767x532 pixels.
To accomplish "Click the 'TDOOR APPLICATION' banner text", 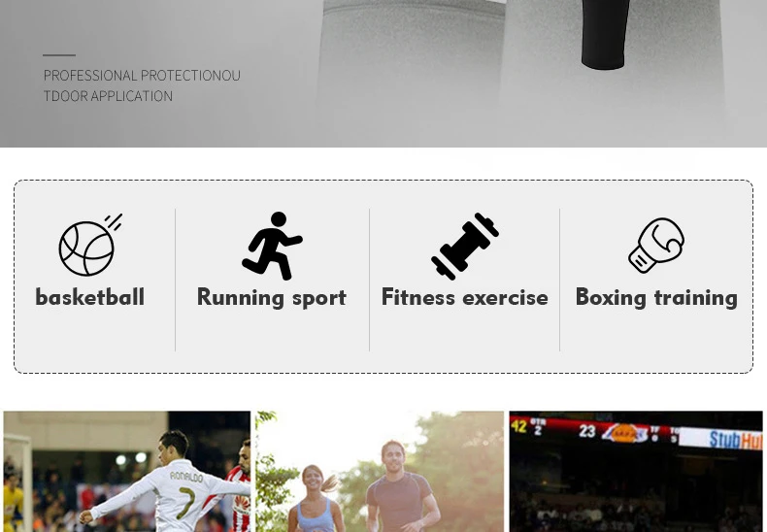I will (108, 96).
